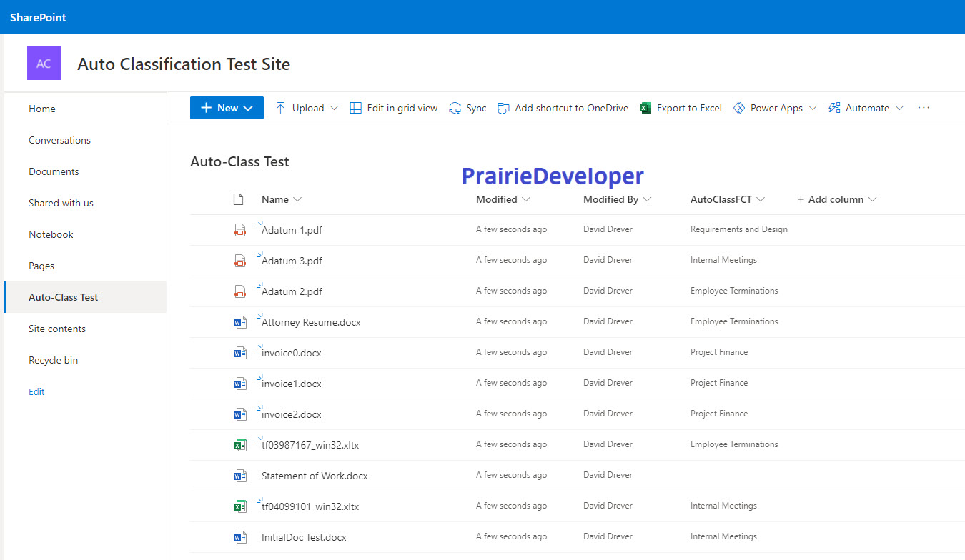Open the Modified By column menu

point(617,199)
